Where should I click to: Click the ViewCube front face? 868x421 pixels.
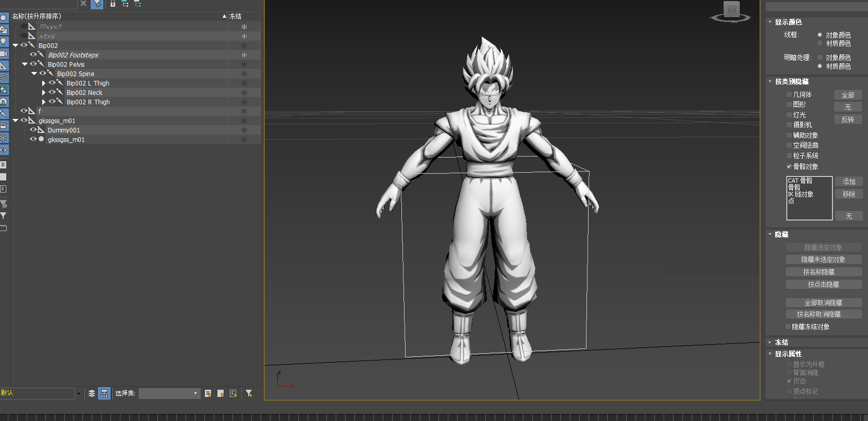coord(731,9)
